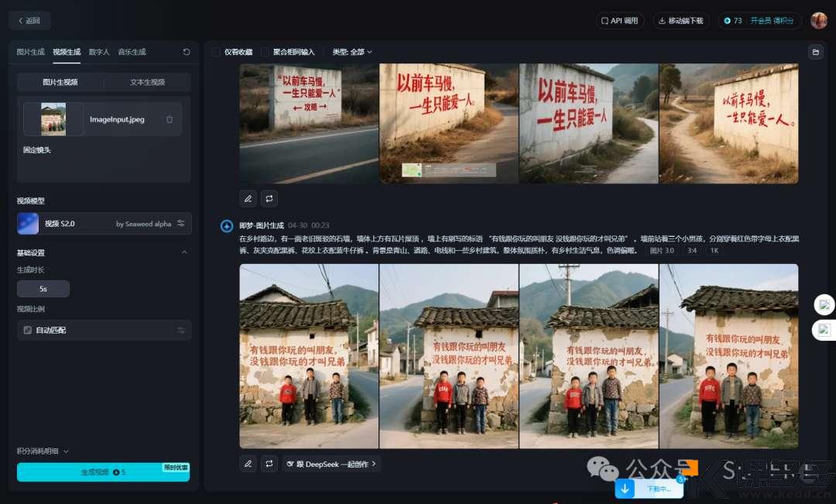Click the 即梦 logo icon beside 图片生成
The width and height of the screenshot is (836, 504).
pos(226,226)
